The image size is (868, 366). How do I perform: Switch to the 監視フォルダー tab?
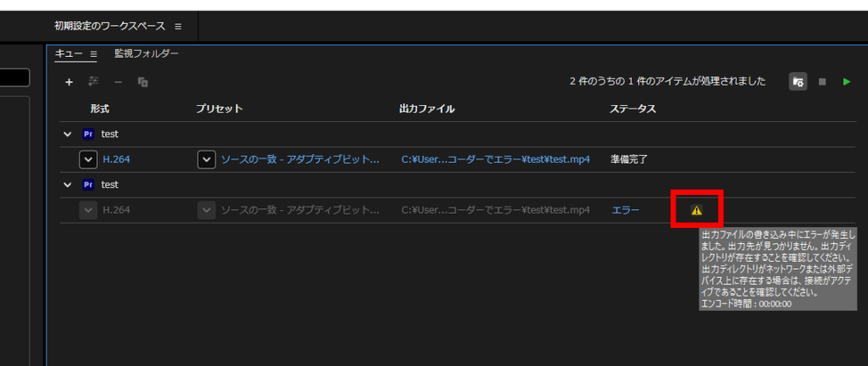pos(146,53)
